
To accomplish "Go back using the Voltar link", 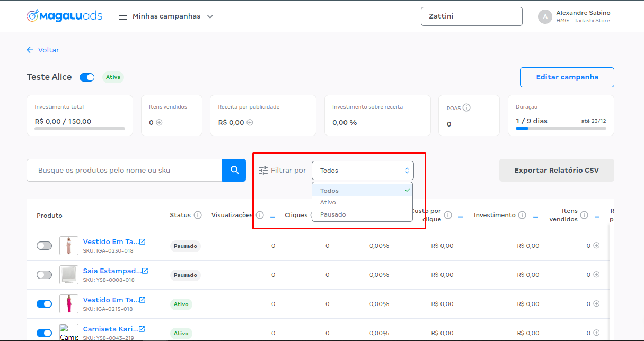I will click(43, 50).
